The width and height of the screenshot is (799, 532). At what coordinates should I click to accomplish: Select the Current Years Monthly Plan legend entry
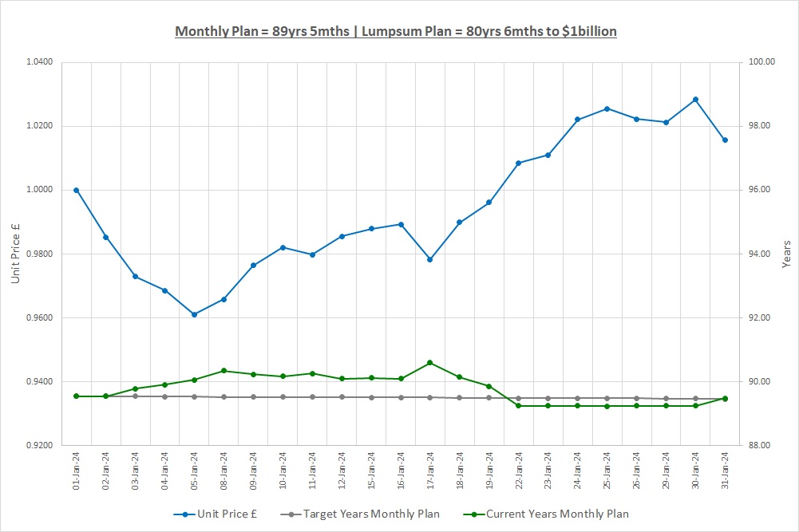[x=557, y=514]
